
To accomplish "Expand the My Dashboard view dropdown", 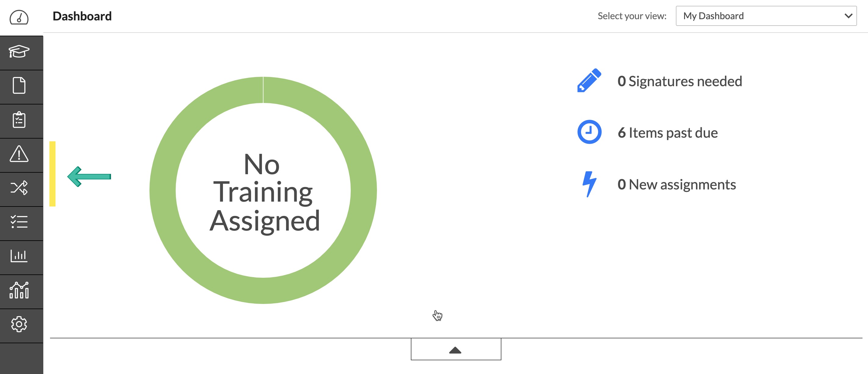I will pyautogui.click(x=766, y=16).
